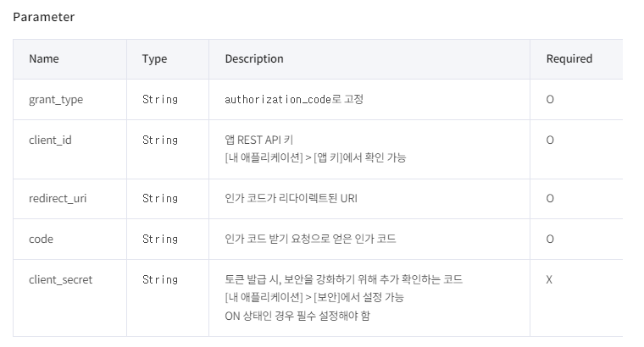Click the Parameter section heading
Image resolution: width=644 pixels, height=347 pixels.
(44, 17)
